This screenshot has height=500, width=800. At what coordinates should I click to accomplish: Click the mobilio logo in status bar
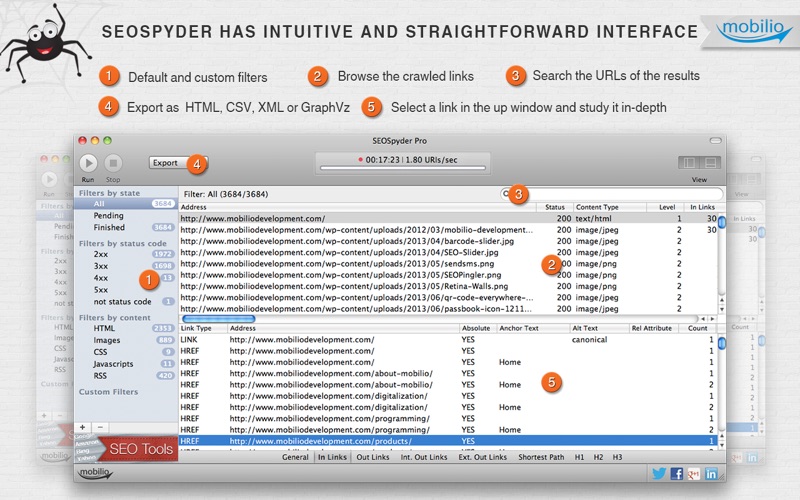(95, 473)
